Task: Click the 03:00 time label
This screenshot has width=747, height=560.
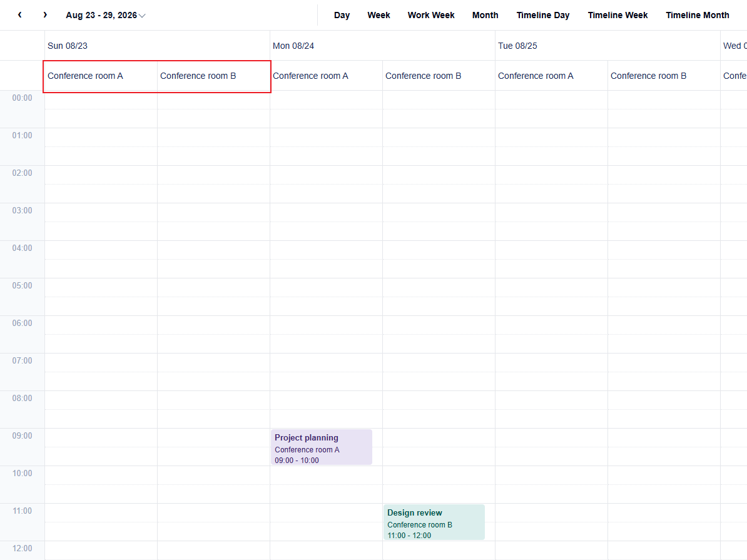Action: pos(23,211)
